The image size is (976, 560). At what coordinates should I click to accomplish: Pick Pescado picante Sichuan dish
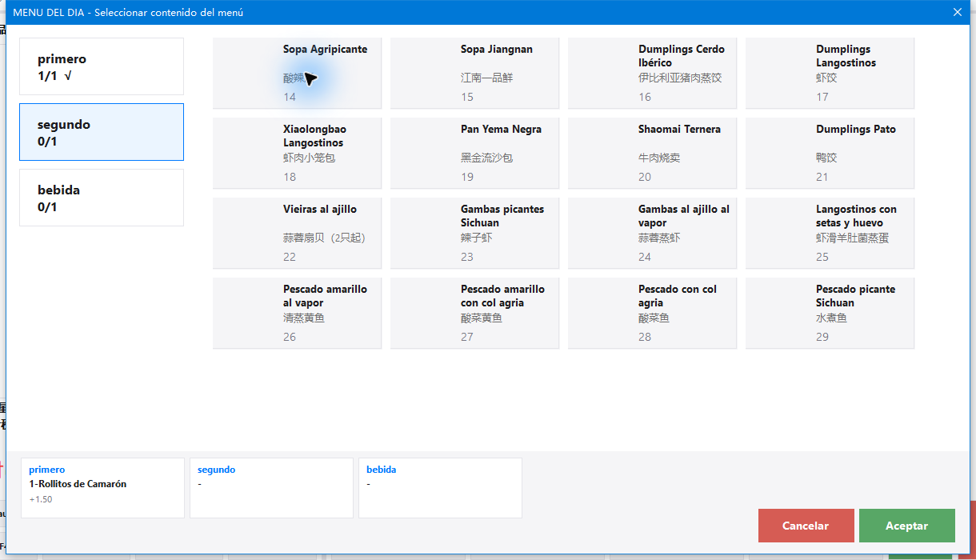coord(830,313)
